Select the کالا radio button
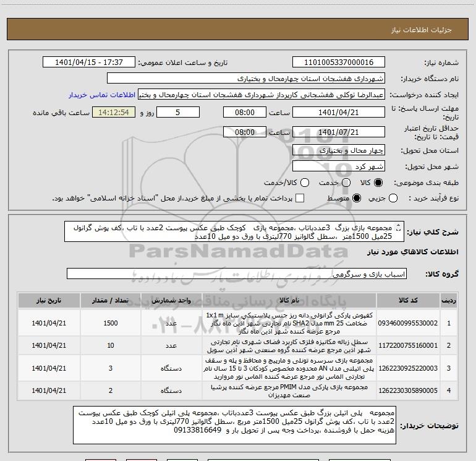 point(378,183)
